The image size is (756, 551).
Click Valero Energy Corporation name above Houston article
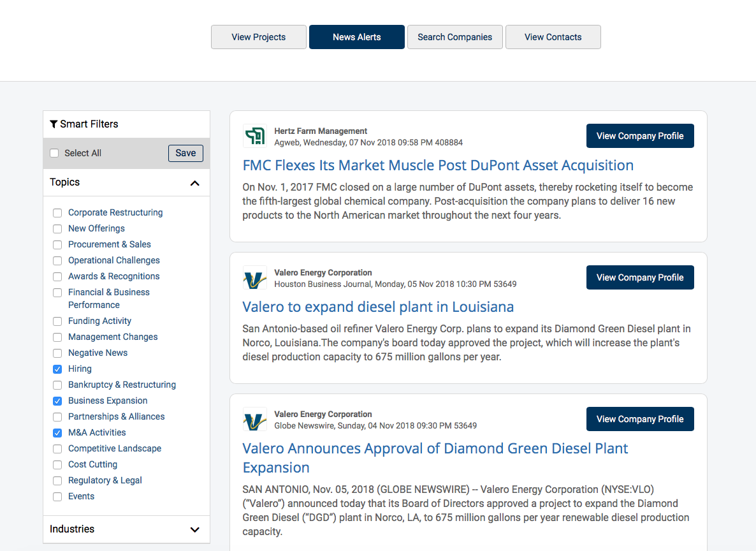coord(323,272)
